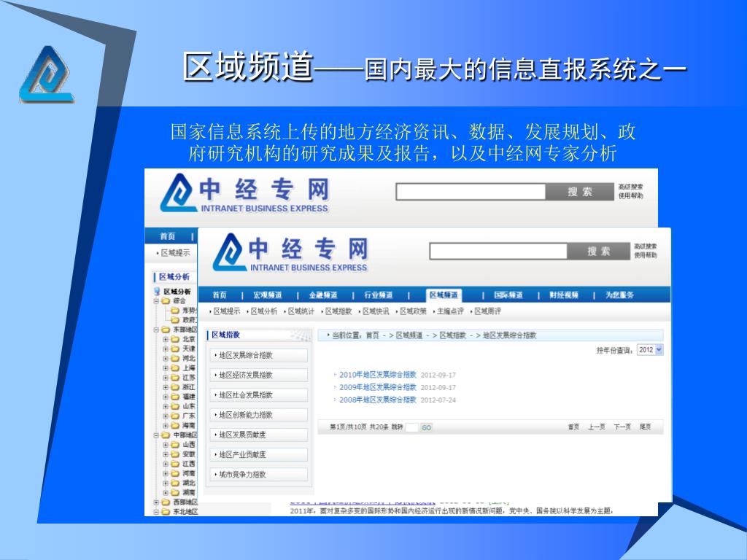Collapse the 东北地区 tree node
Viewport: 747px width, 560px height.
[156, 511]
